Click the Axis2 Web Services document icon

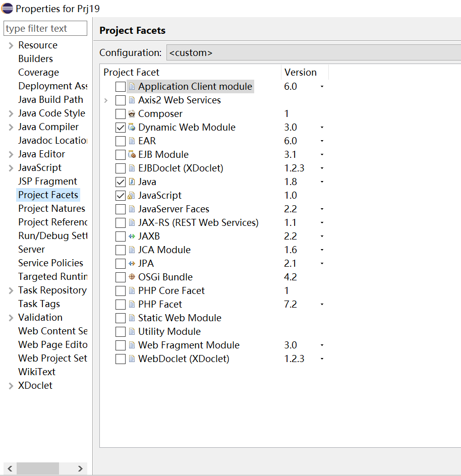point(132,100)
